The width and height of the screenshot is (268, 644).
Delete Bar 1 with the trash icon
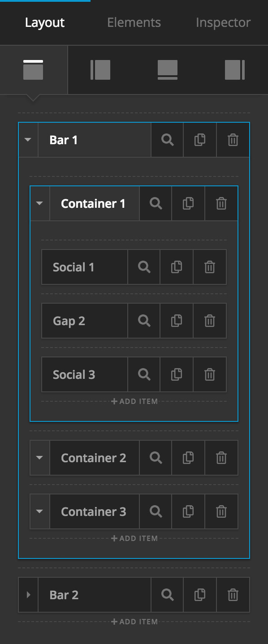(233, 140)
